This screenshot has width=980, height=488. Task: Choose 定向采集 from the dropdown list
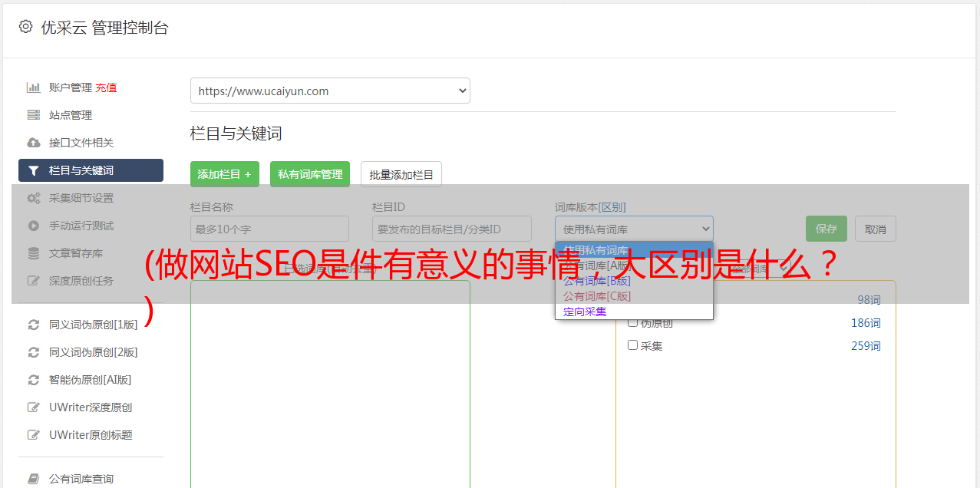(x=634, y=312)
